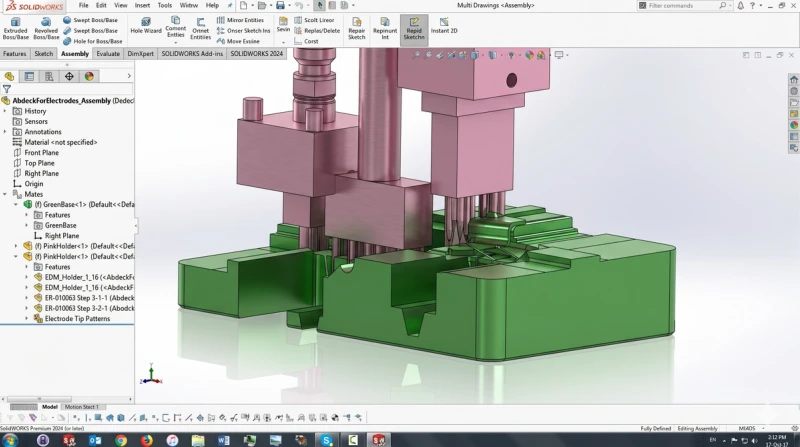The height and width of the screenshot is (447, 800).
Task: Collapse the Mates tree node
Action: 5,194
